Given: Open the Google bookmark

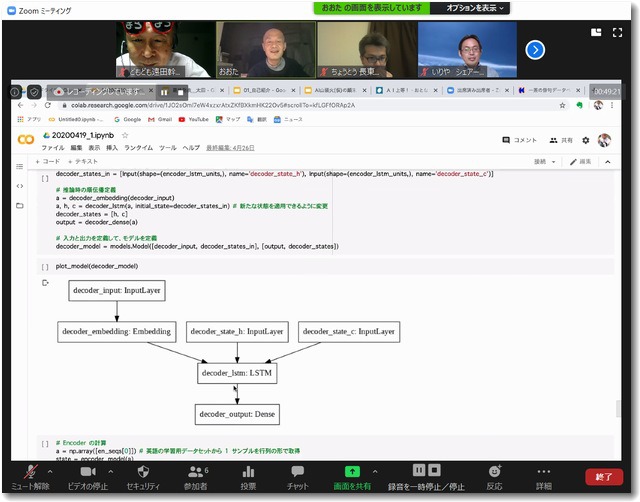Looking at the screenshot, I should (x=128, y=120).
